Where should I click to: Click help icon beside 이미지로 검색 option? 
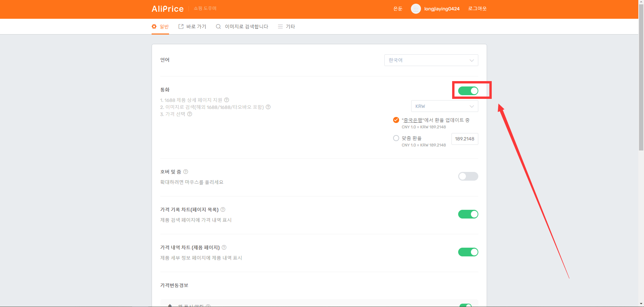(268, 107)
